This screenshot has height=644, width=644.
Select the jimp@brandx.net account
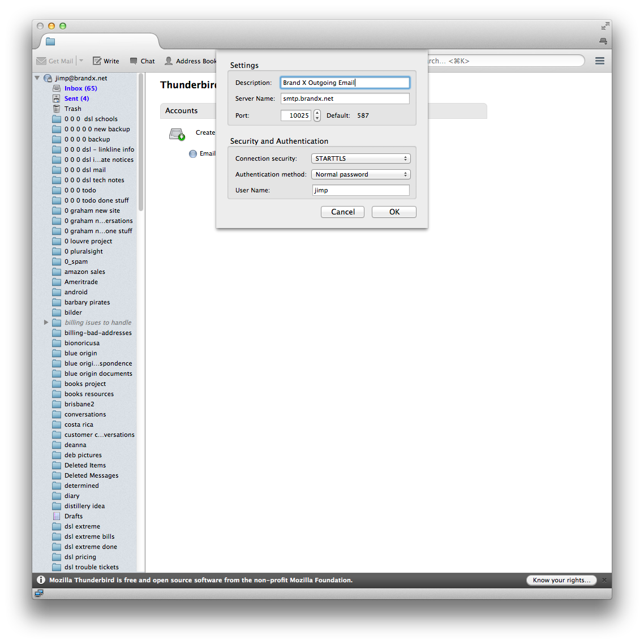tap(81, 78)
